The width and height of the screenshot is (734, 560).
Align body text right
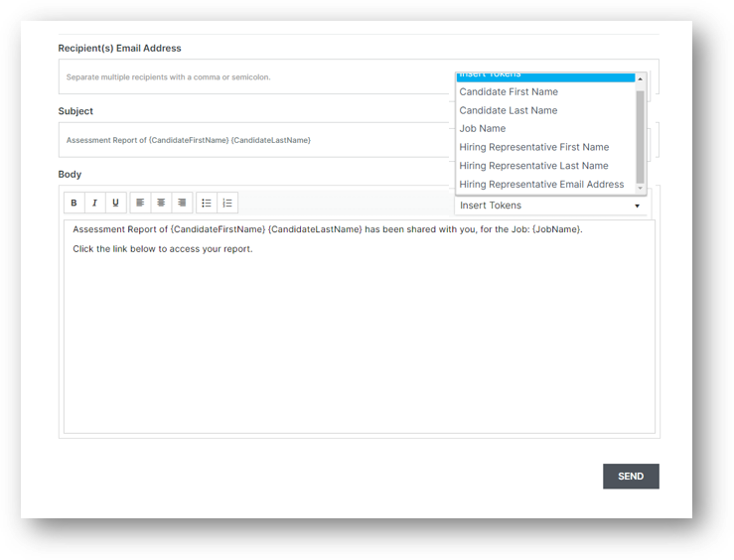tap(182, 203)
